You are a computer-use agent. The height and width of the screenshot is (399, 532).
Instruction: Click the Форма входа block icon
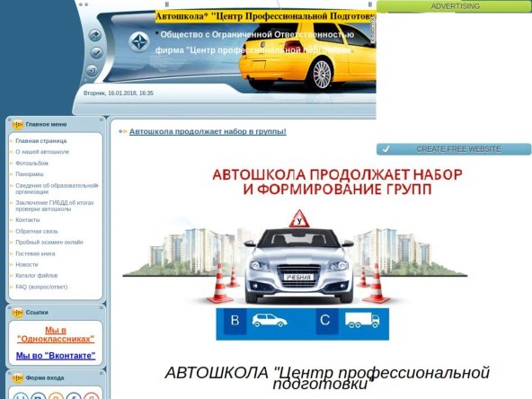point(18,378)
